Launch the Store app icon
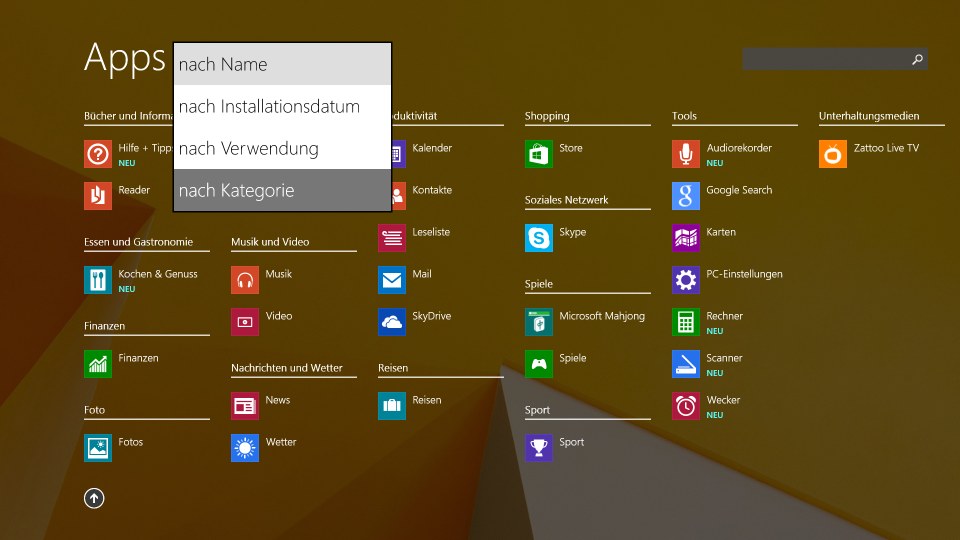The height and width of the screenshot is (540, 960). click(539, 154)
